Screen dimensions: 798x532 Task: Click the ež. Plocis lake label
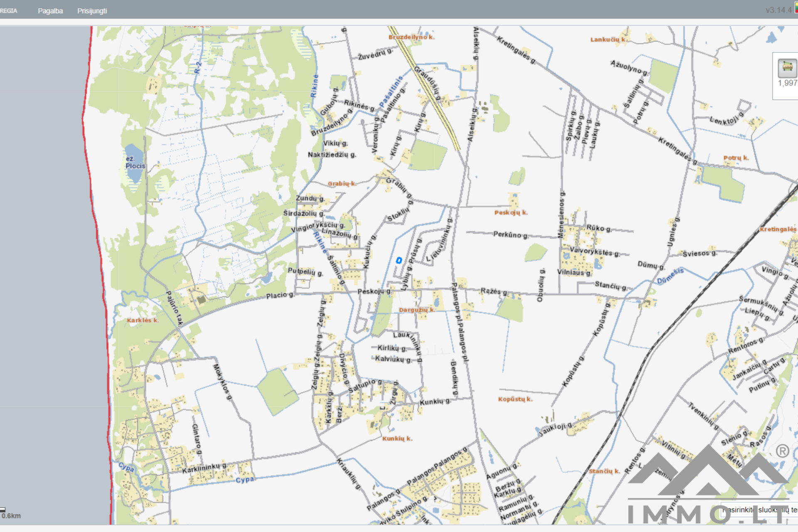[135, 162]
